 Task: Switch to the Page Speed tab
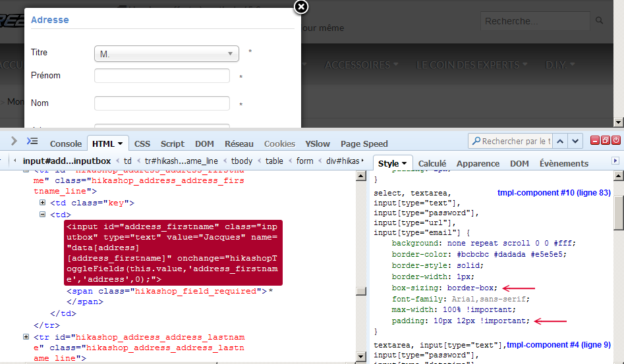click(364, 144)
